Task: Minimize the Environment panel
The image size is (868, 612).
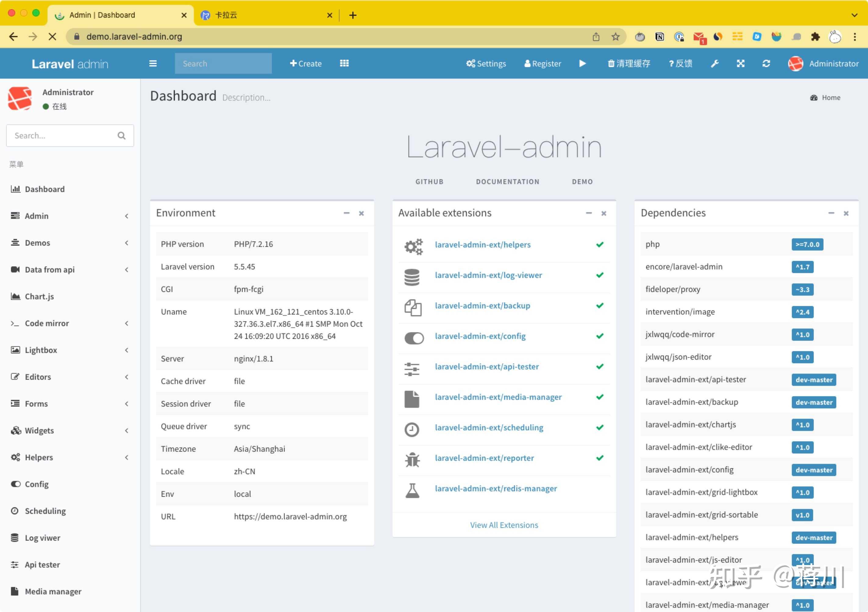Action: coord(346,213)
